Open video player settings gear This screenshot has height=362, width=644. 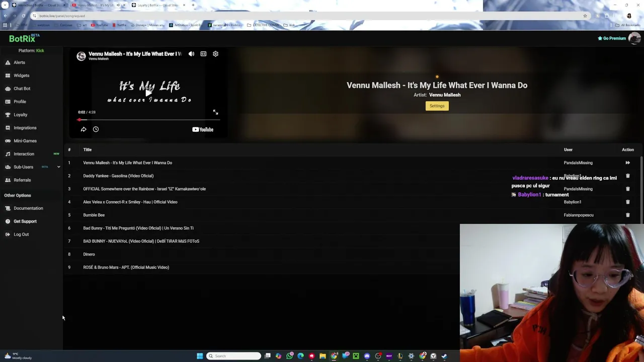pyautogui.click(x=215, y=54)
